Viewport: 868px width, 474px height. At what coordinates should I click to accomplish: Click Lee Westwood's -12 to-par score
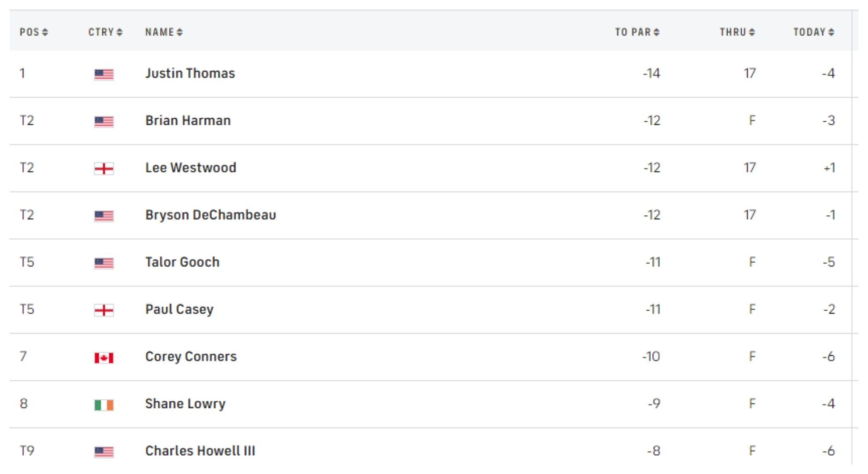pos(652,168)
